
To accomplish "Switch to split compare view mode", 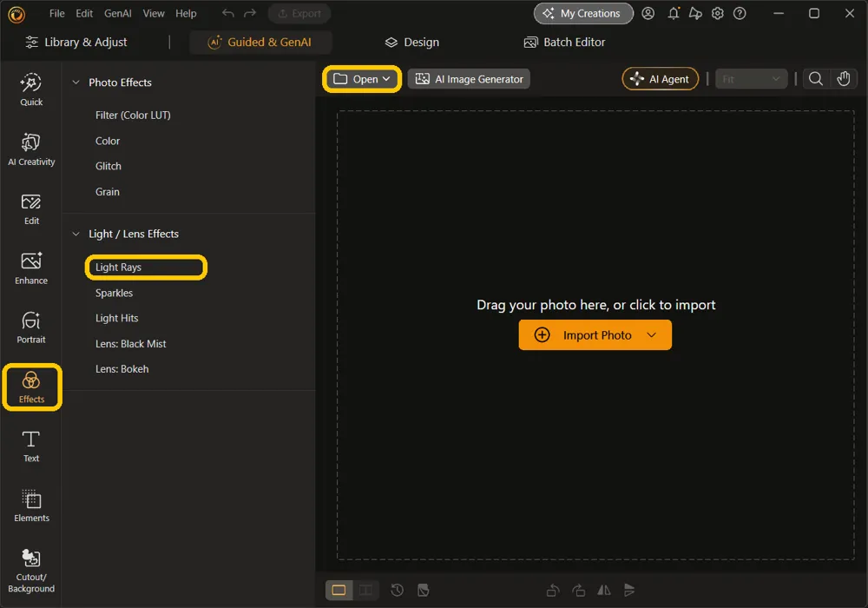I will pyautogui.click(x=366, y=591).
